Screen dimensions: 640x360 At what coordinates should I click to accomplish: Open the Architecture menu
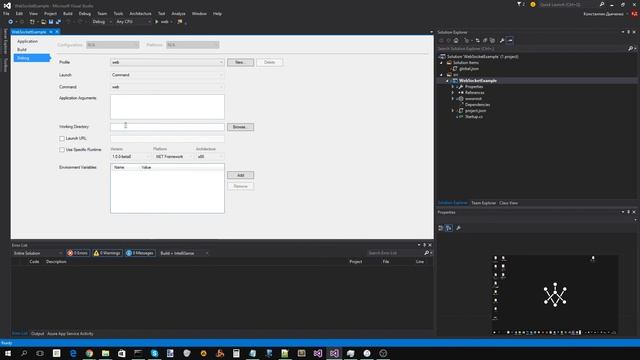click(140, 13)
